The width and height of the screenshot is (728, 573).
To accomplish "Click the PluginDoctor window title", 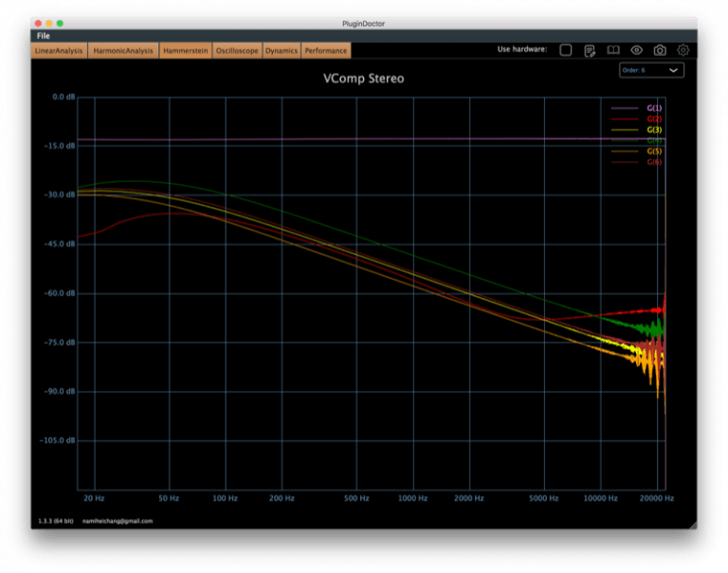I will pos(364,24).
